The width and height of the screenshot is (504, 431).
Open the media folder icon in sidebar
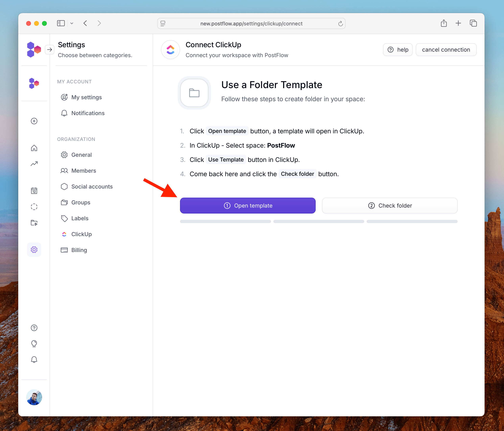(34, 223)
